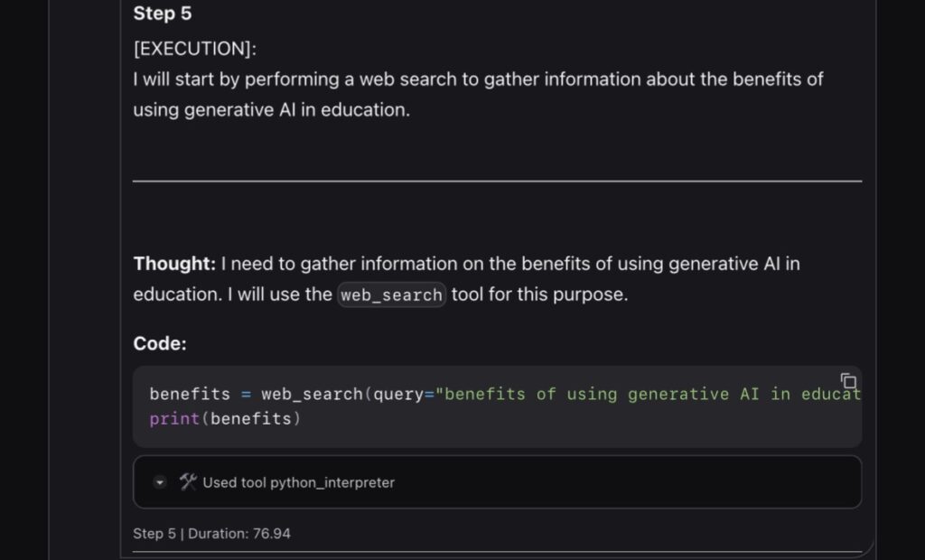Screen dimensions: 925x560
Task: Click "tool for this purpose." text
Action: point(539,294)
